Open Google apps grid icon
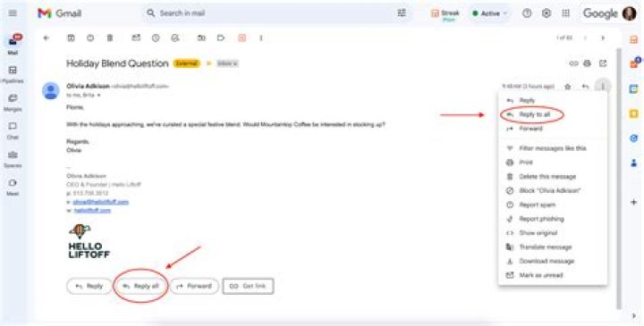The width and height of the screenshot is (644, 326). (x=566, y=13)
